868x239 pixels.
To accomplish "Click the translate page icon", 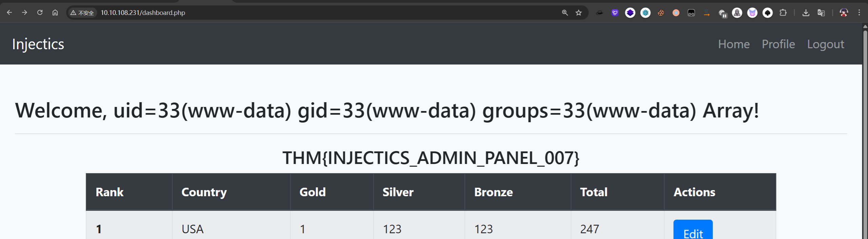I will [x=821, y=13].
